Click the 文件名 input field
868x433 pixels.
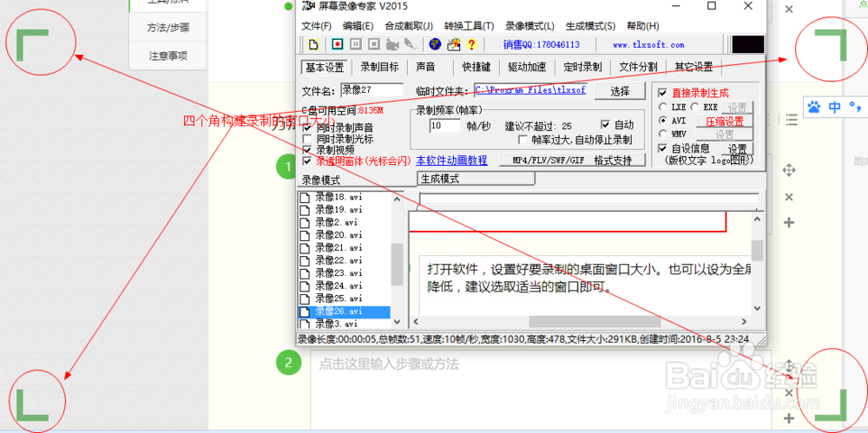[x=372, y=90]
